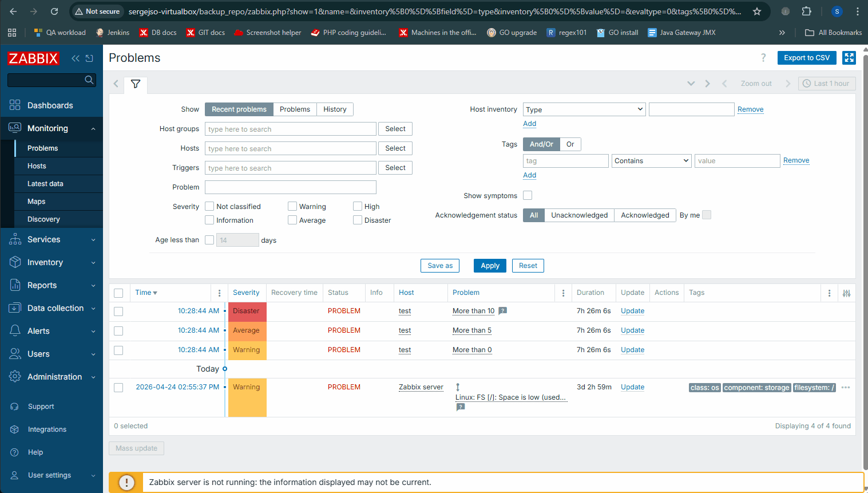This screenshot has height=493, width=868.
Task: Enable the Disaster severity checkbox
Action: pos(358,220)
